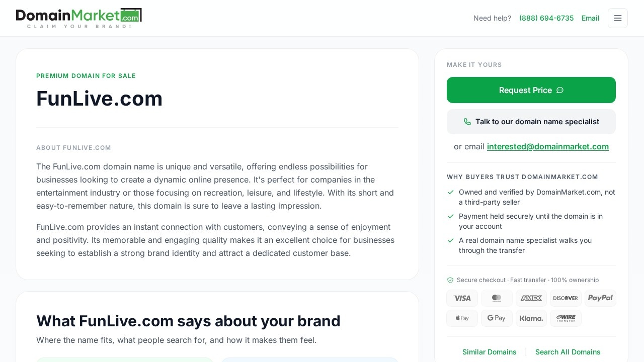Click the Visa payment icon
Image resolution: width=644 pixels, height=362 pixels.
tap(462, 298)
